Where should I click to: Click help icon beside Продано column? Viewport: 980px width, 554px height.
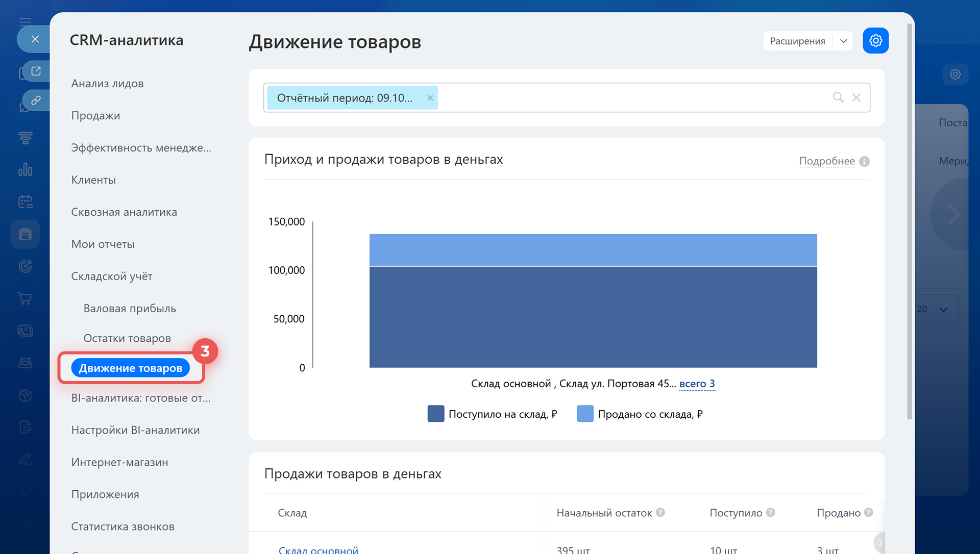pos(868,512)
